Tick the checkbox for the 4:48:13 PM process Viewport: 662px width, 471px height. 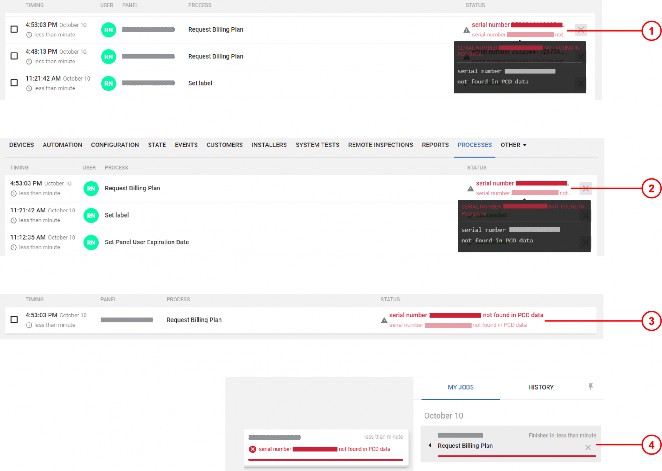[13, 56]
